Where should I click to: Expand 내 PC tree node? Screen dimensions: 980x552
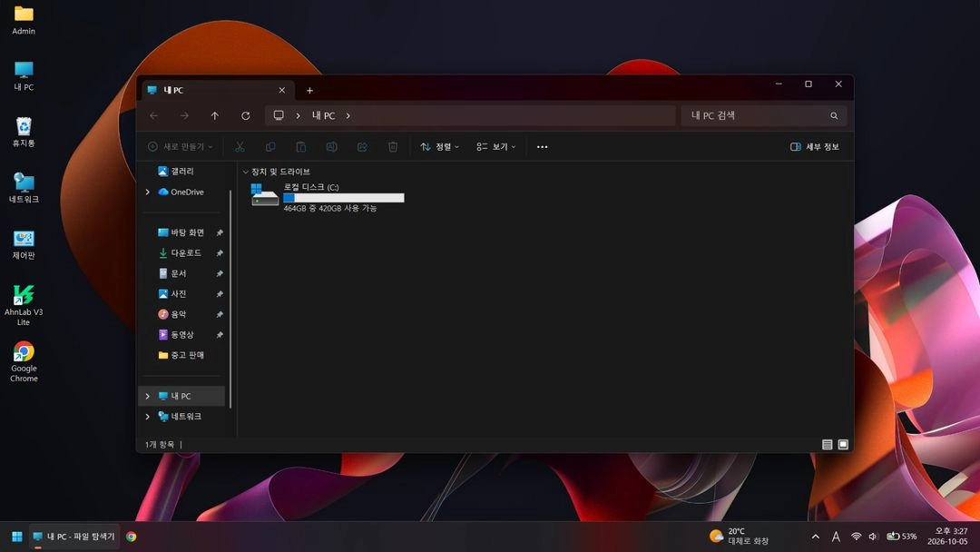coord(148,397)
